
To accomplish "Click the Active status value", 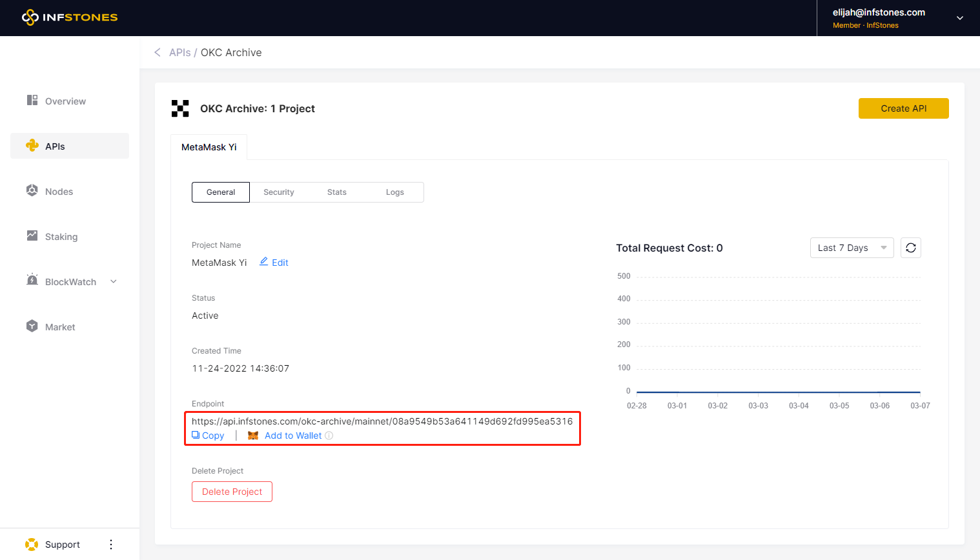I will [x=205, y=315].
